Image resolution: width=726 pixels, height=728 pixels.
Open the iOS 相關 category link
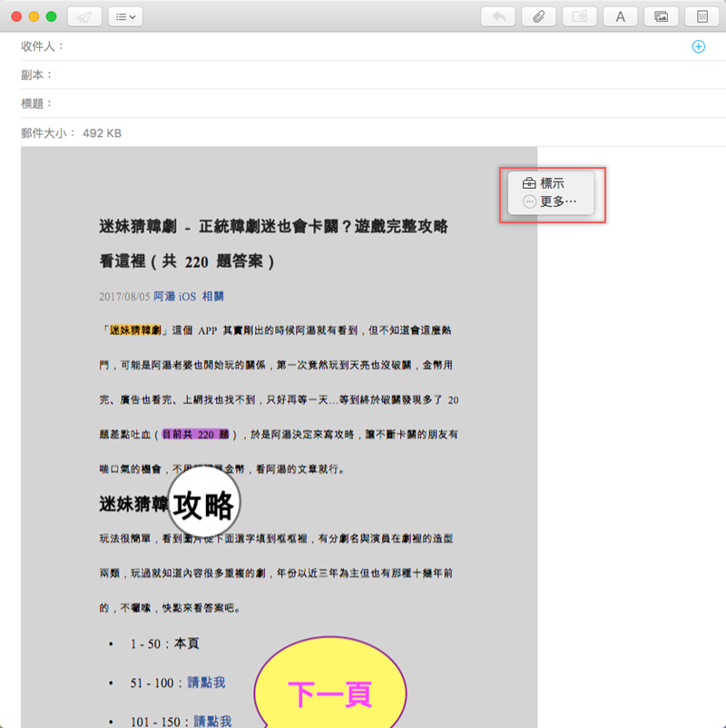coord(201,296)
